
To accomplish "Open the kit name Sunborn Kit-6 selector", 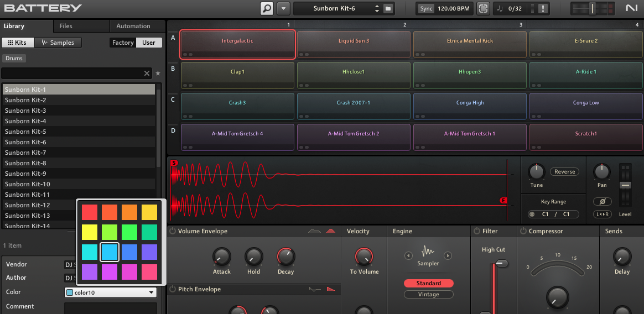I will [x=334, y=8].
